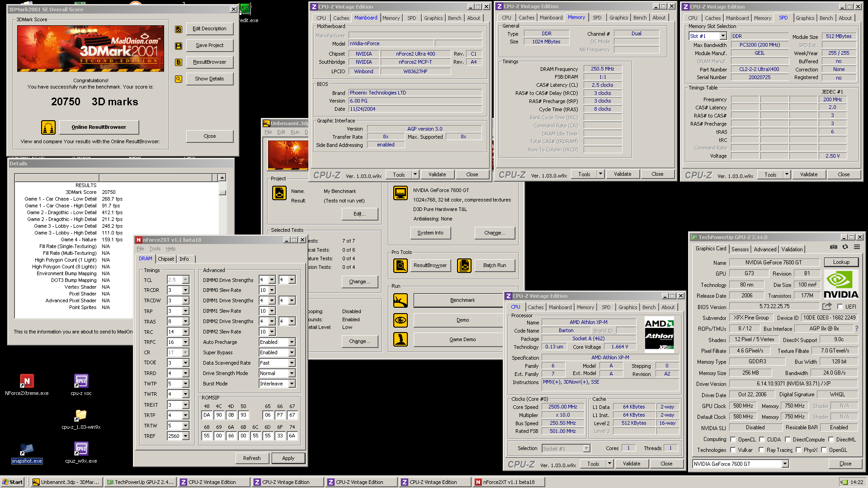Viewport: 868px width, 488px height.
Task: Open the TREF dropdown showing 2560
Action: 185,436
